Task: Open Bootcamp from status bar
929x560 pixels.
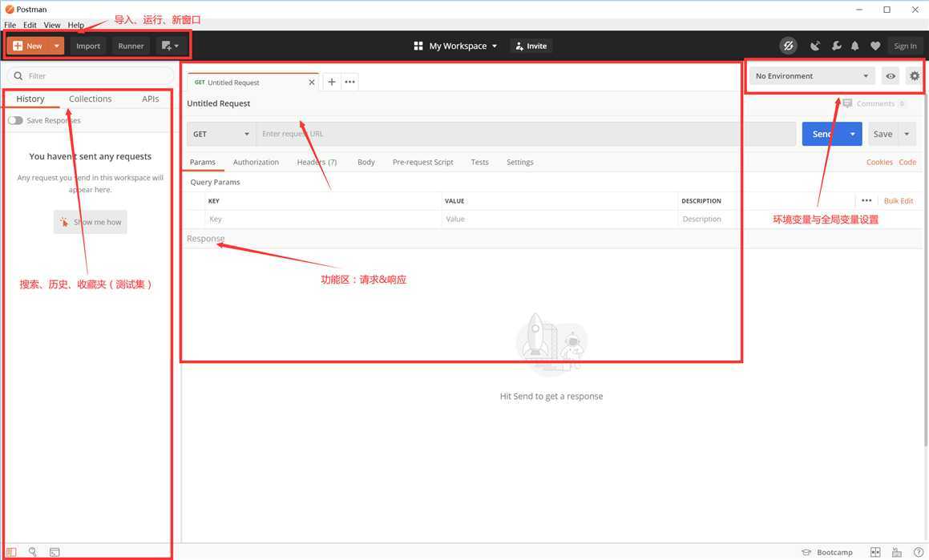Action: 827,552
